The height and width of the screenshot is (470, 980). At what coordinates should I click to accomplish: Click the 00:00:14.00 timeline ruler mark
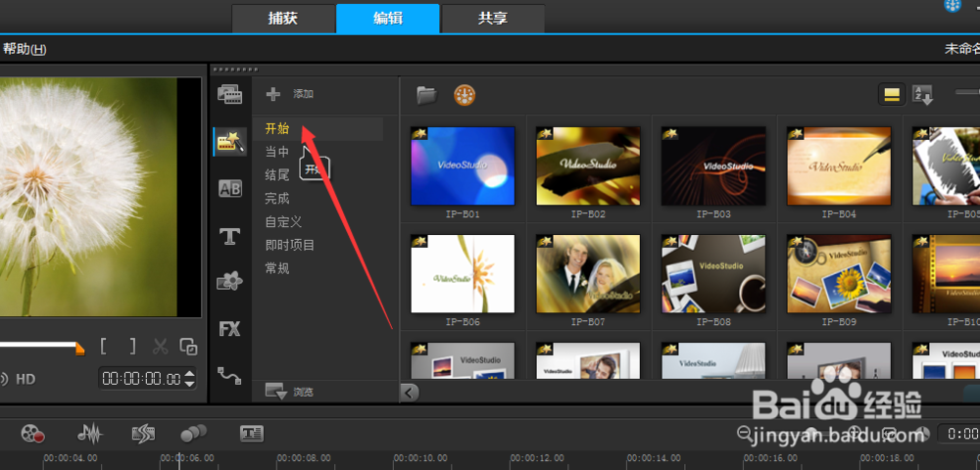point(655,458)
